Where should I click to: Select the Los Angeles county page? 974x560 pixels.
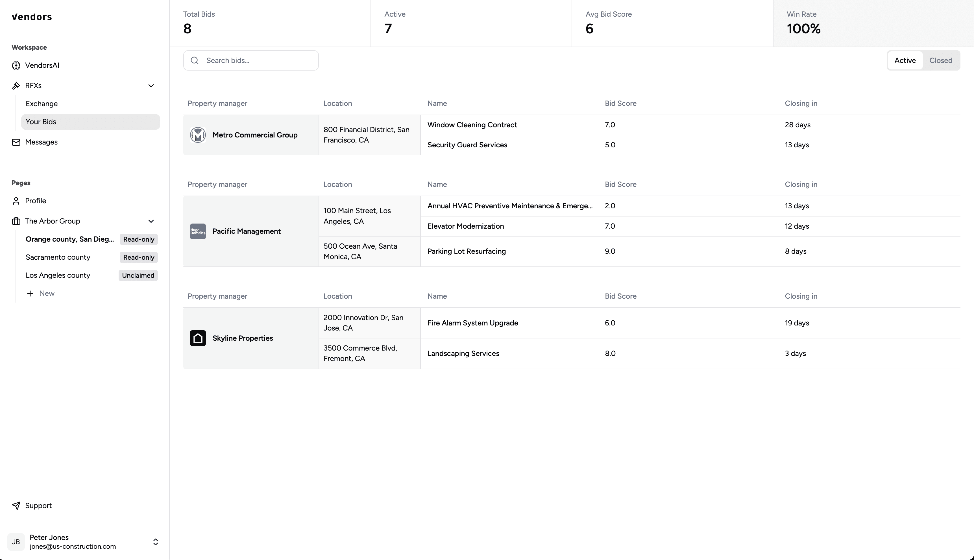(x=58, y=275)
